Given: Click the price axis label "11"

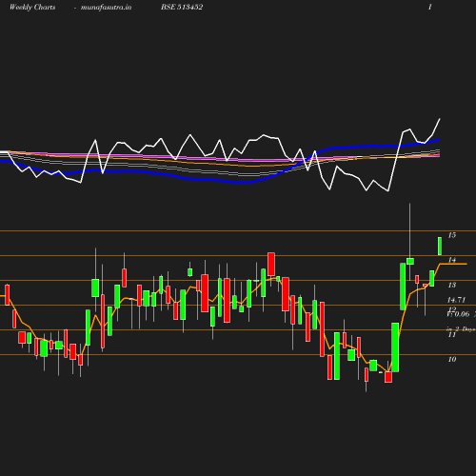Looking at the screenshot, I should point(452,334).
